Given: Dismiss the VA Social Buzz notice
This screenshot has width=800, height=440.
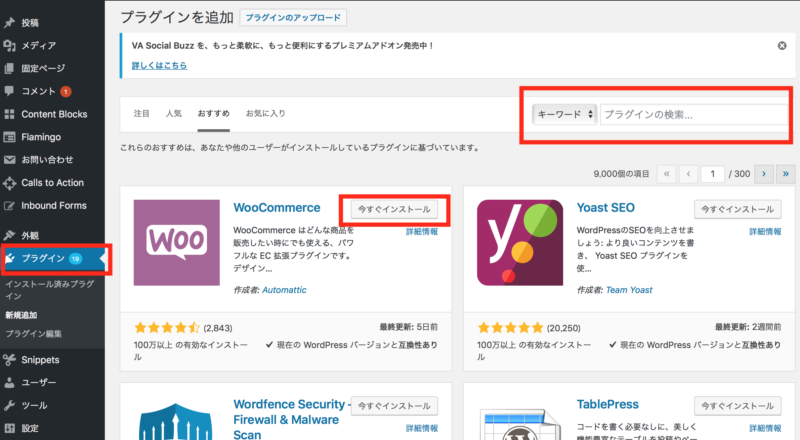Looking at the screenshot, I should coord(782,45).
